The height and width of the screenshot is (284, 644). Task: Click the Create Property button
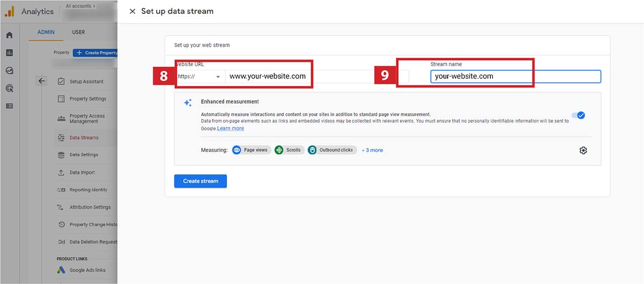tap(95, 53)
